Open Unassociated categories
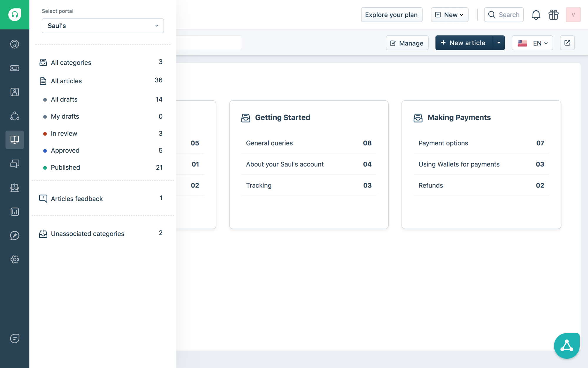 (87, 233)
